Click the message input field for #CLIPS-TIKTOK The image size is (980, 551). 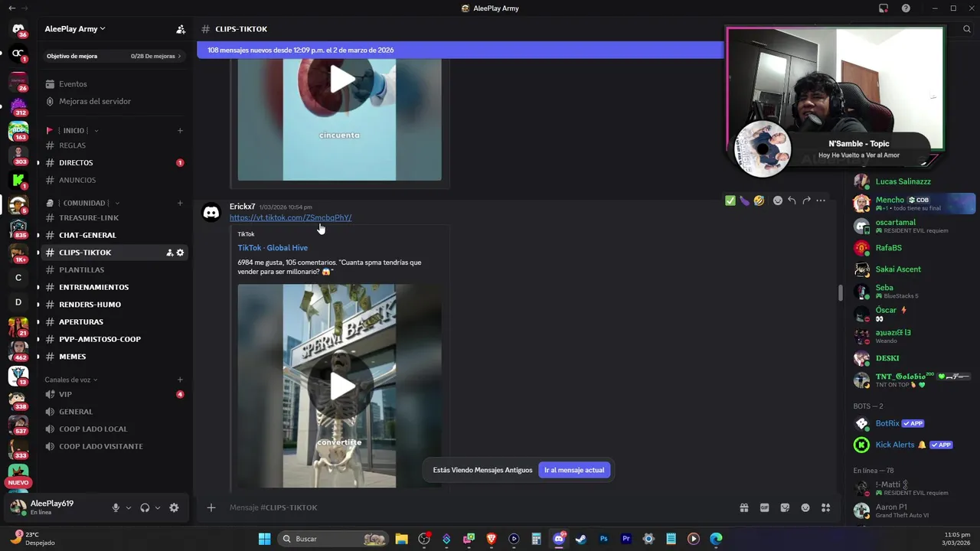point(475,507)
